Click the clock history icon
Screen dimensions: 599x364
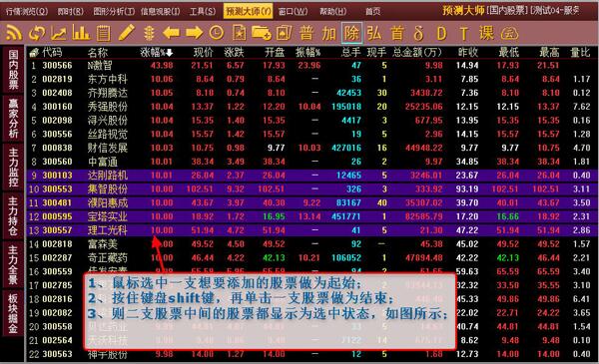pyautogui.click(x=217, y=33)
